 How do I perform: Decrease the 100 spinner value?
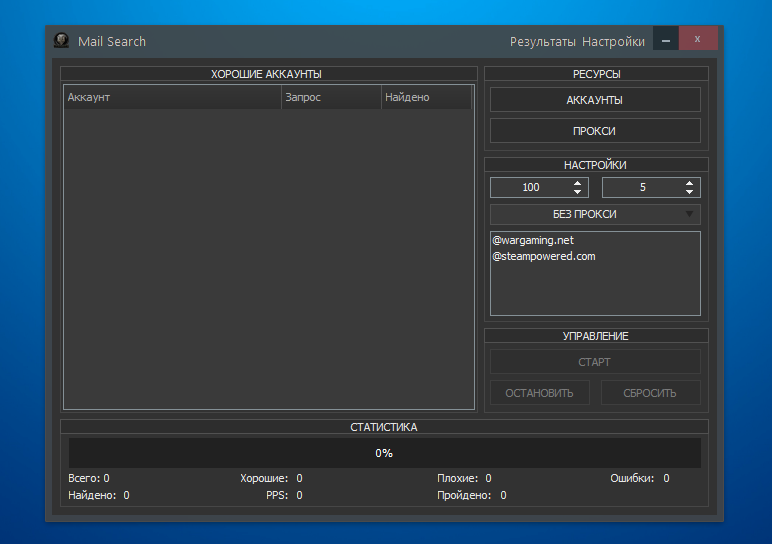pos(578,192)
